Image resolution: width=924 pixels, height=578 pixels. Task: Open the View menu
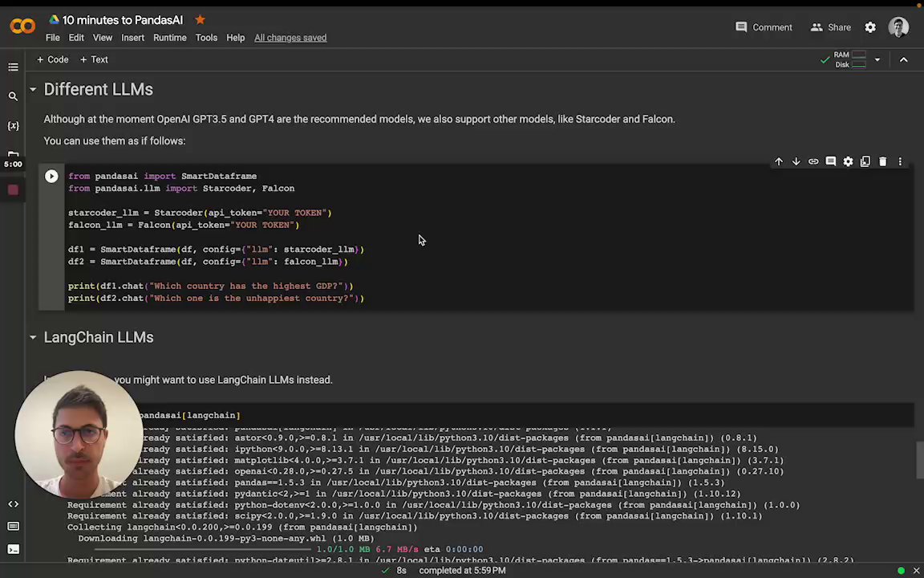click(102, 38)
